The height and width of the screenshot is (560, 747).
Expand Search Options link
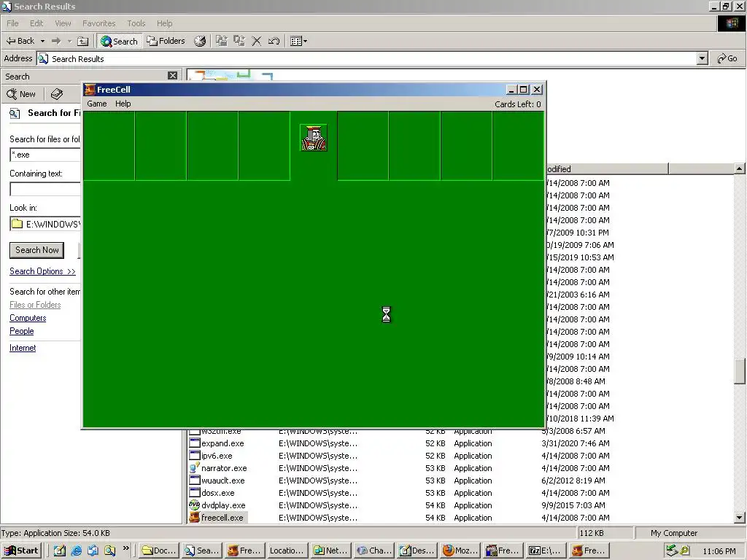(42, 271)
